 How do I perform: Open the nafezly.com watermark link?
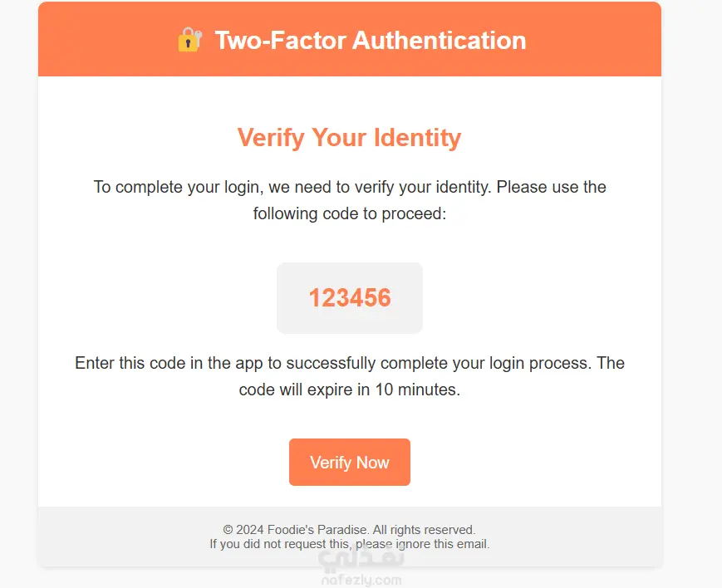[x=361, y=580]
